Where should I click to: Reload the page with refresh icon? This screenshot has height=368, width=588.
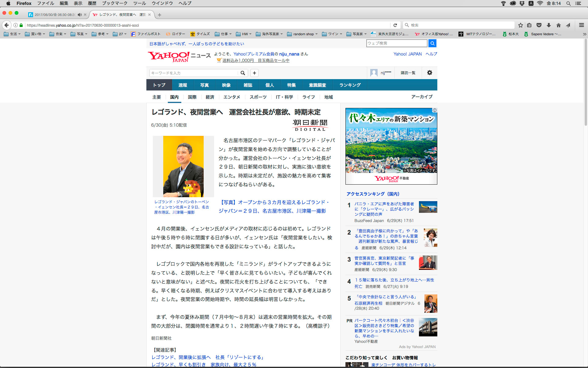click(395, 25)
